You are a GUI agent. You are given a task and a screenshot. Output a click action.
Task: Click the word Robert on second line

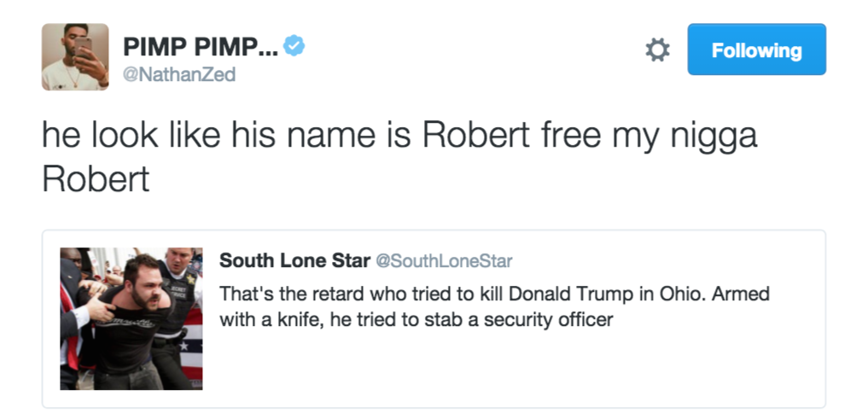click(x=96, y=179)
